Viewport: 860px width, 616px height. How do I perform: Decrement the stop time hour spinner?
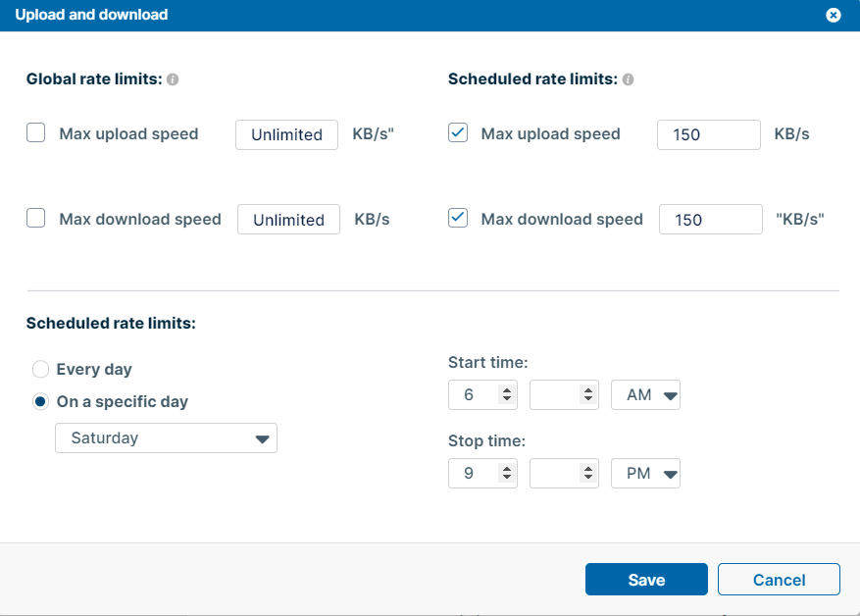coord(508,478)
